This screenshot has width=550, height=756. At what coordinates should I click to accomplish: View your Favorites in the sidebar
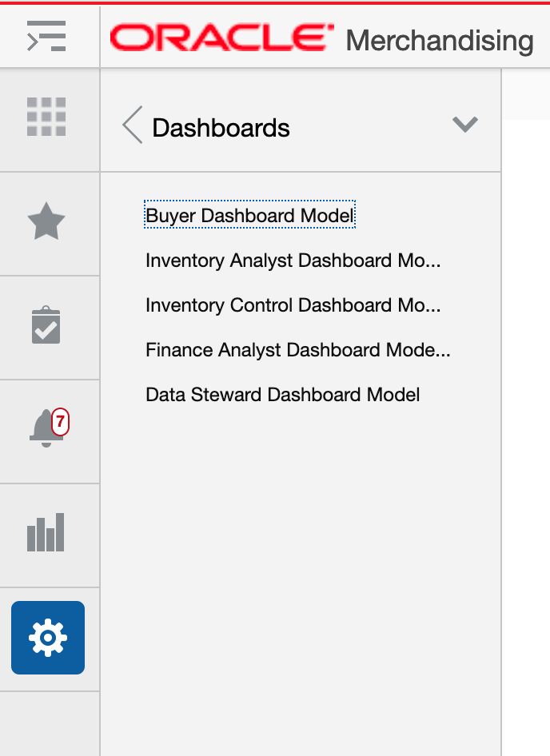48,223
